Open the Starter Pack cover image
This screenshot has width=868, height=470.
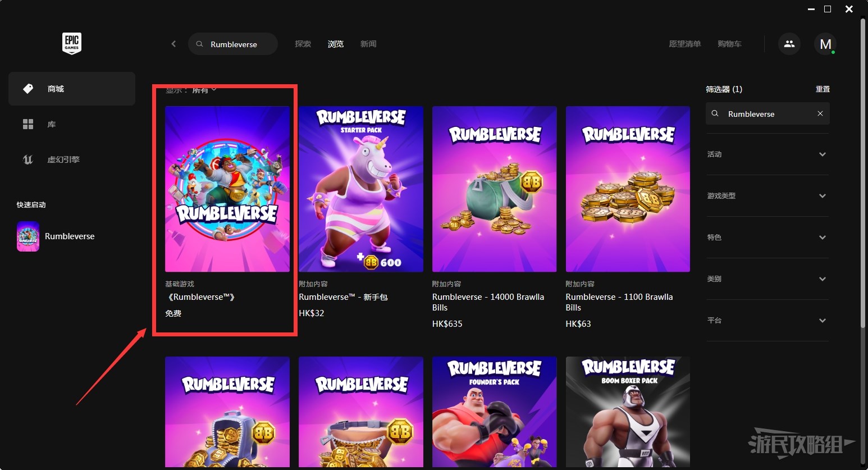tap(361, 189)
